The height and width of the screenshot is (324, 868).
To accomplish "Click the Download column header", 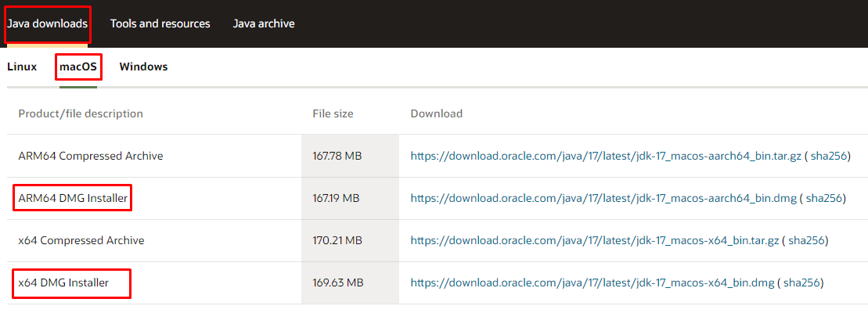I will point(436,113).
